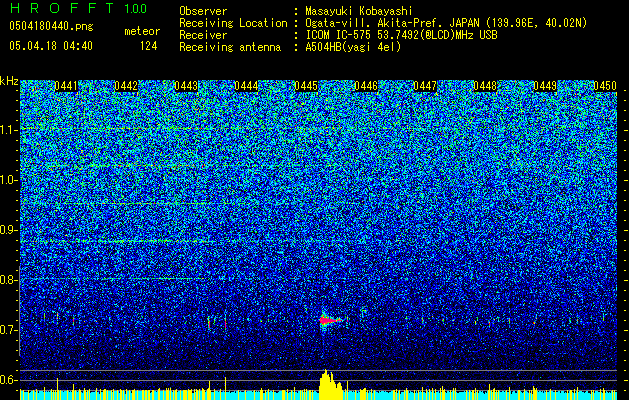The image size is (629, 400).
Task: Click the HROFFT 1.0.0 title text
Action: (78, 8)
